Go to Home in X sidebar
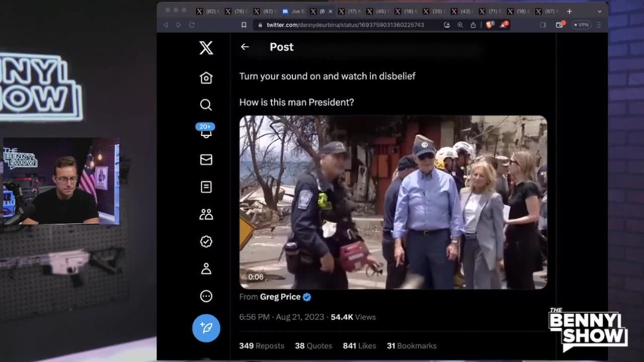The image size is (644, 362). 206,78
